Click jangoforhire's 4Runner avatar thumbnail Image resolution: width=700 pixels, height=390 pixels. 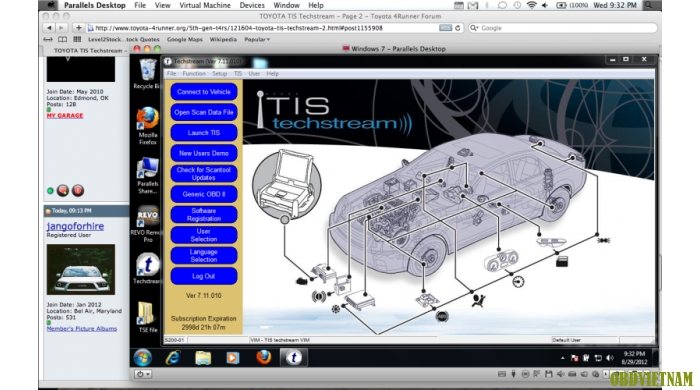[x=81, y=270]
